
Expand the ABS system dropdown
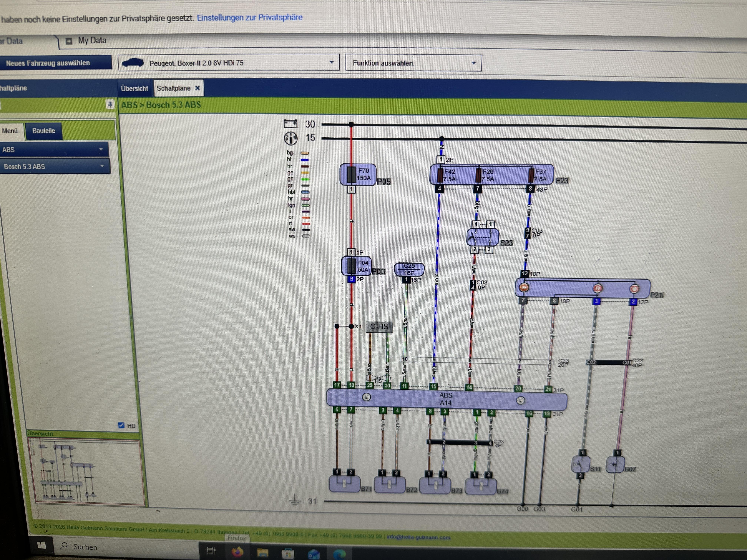[54, 149]
